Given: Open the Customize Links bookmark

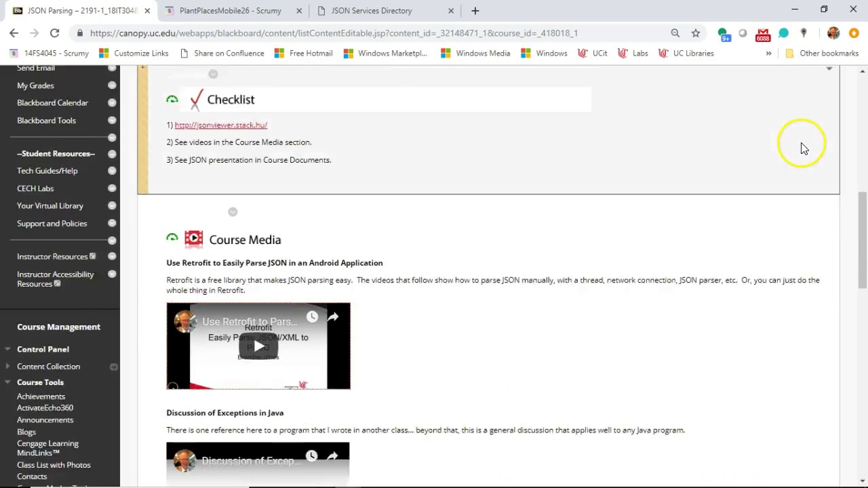Looking at the screenshot, I should coord(134,53).
